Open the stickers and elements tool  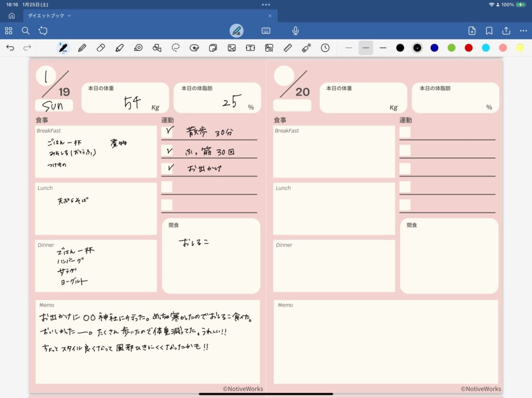[194, 48]
